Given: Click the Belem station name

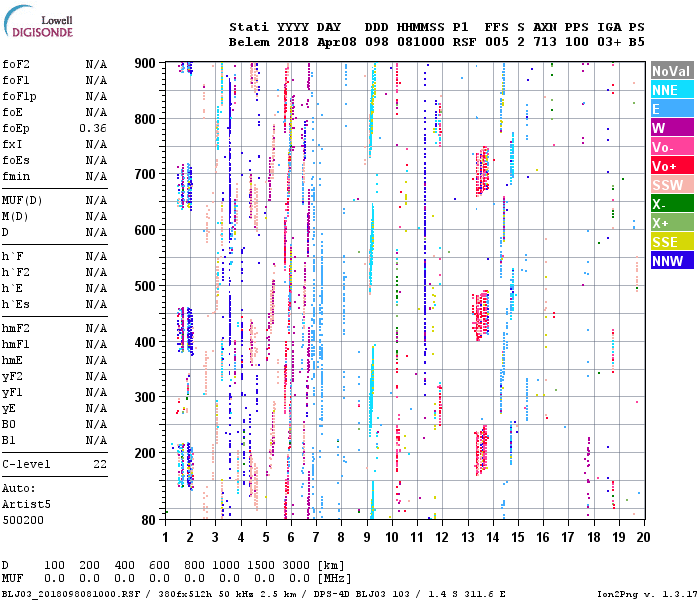Looking at the screenshot, I should (x=250, y=42).
